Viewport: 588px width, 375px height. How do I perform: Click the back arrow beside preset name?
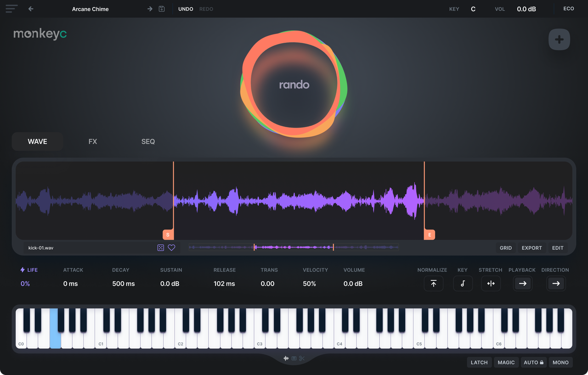[31, 9]
